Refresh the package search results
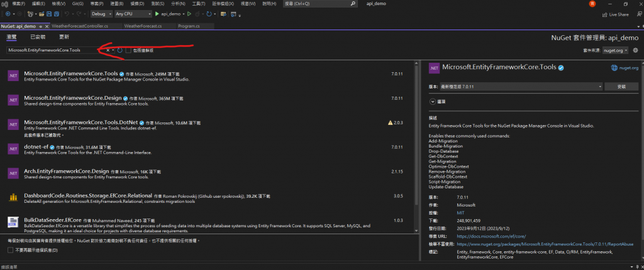The image size is (644, 270). click(x=120, y=50)
